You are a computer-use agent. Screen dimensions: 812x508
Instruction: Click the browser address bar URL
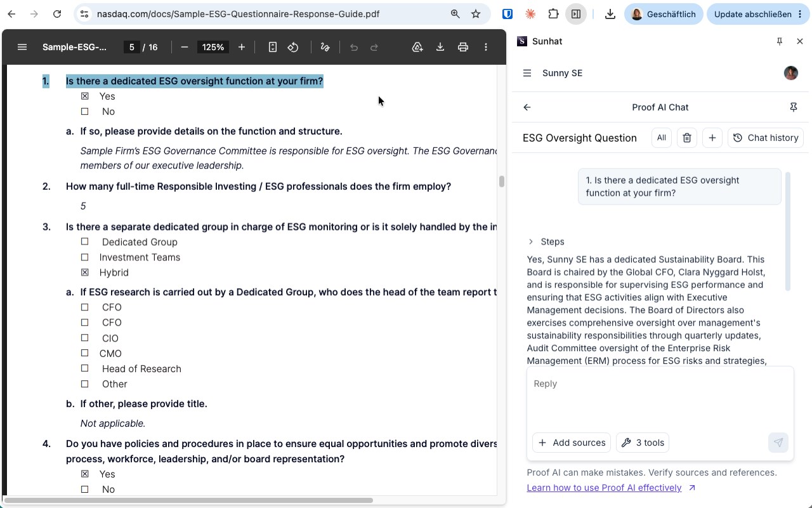pyautogui.click(x=238, y=14)
